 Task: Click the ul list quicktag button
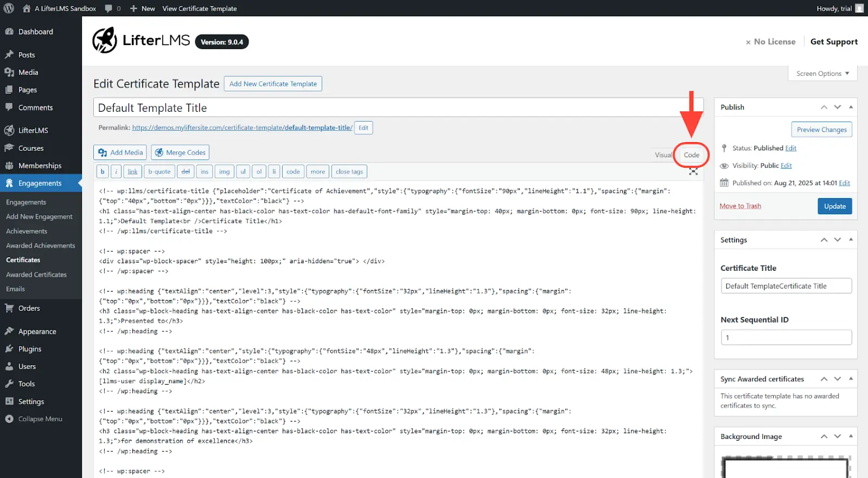pos(243,171)
